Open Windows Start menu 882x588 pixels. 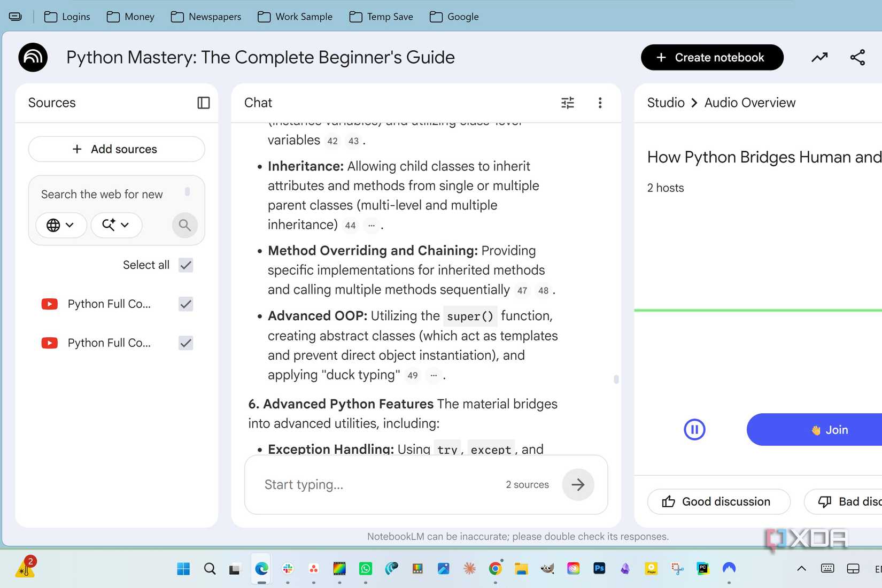[x=183, y=569]
